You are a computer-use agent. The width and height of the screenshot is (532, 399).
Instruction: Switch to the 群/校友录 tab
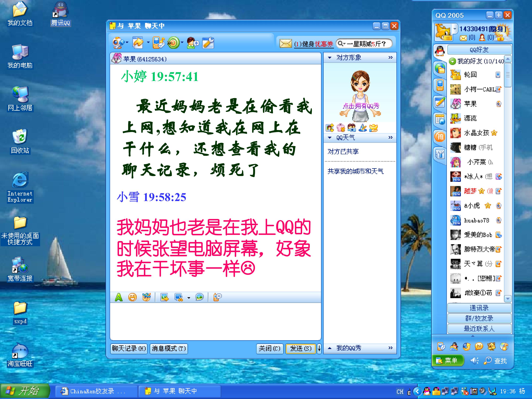tap(479, 318)
